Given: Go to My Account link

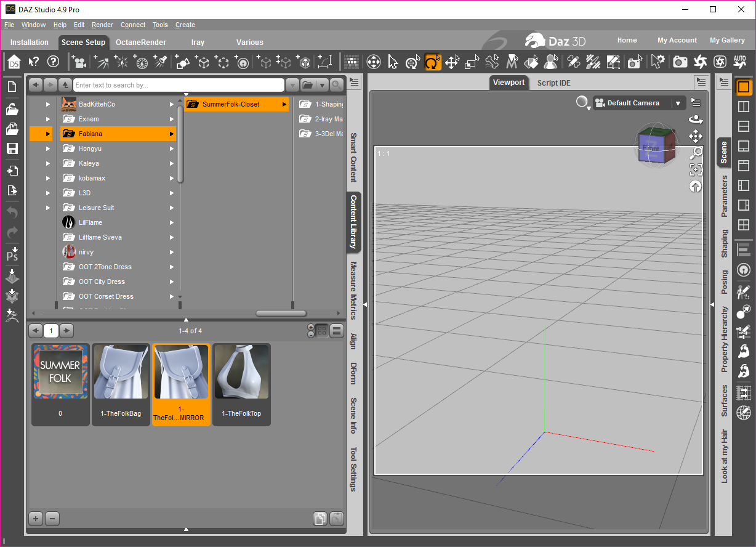Looking at the screenshot, I should (x=677, y=40).
